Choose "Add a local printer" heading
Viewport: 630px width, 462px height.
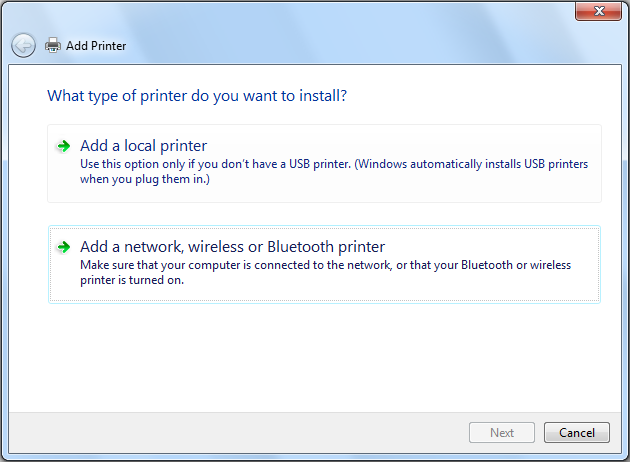143,146
